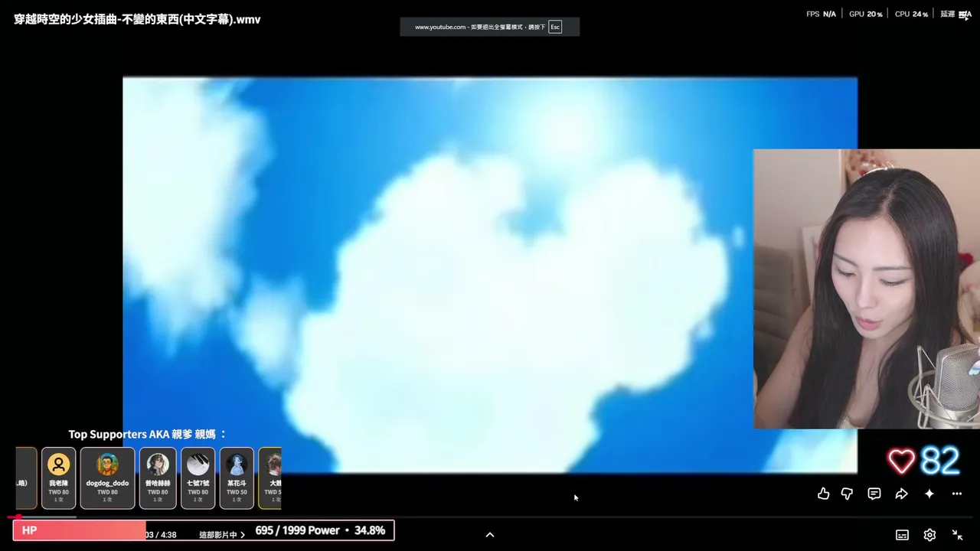
Task: Click the Esc key hint in banner
Action: point(555,27)
